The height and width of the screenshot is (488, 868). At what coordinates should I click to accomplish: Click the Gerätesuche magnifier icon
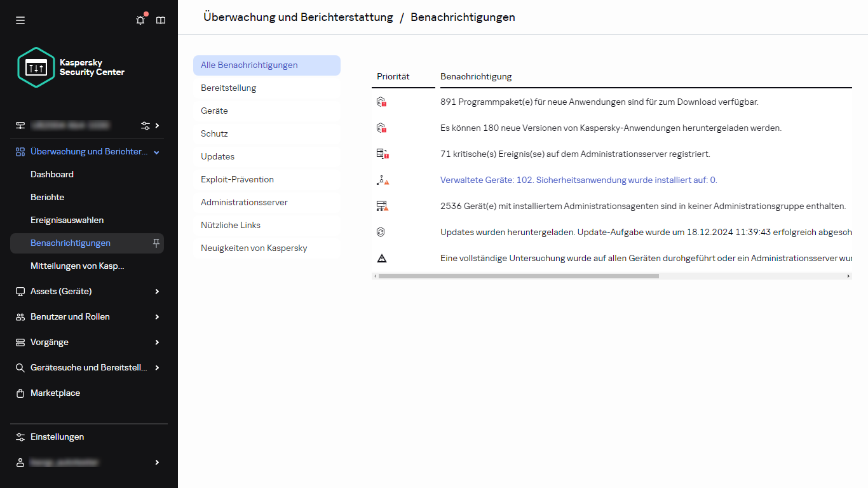(19, 367)
